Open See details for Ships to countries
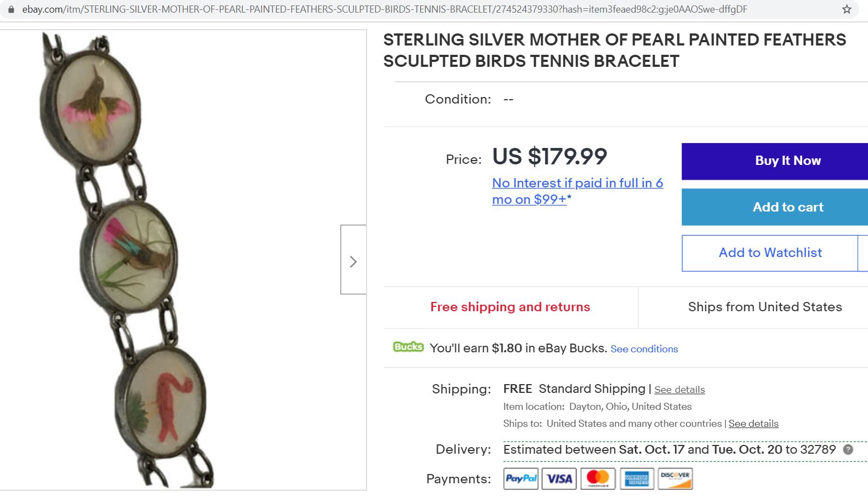This screenshot has height=497, width=868. coord(753,424)
